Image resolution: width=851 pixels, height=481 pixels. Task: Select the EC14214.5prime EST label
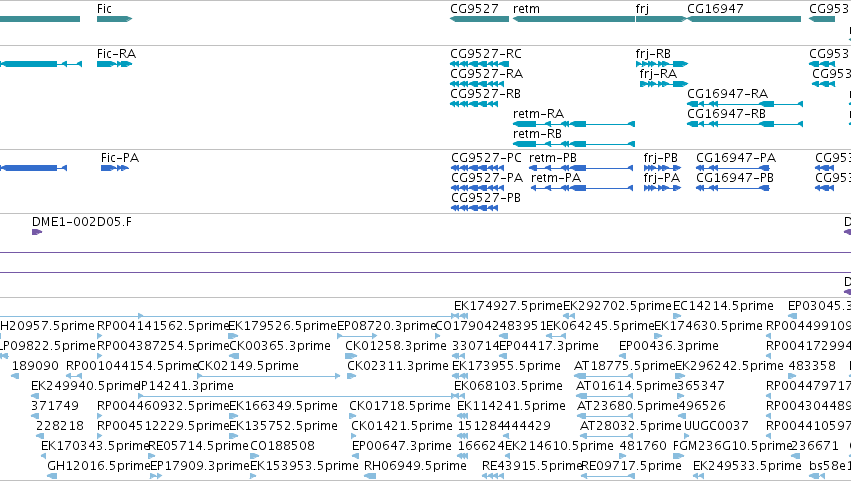pyautogui.click(x=723, y=306)
